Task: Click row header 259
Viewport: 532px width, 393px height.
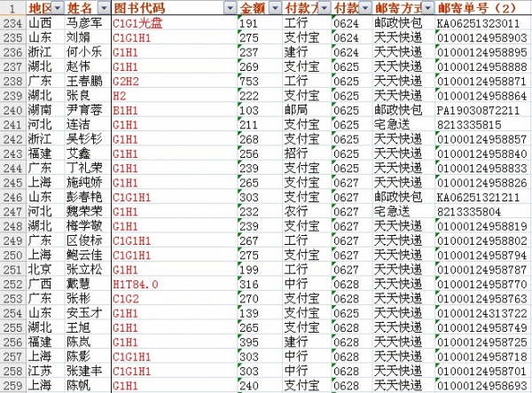Action: click(x=12, y=386)
